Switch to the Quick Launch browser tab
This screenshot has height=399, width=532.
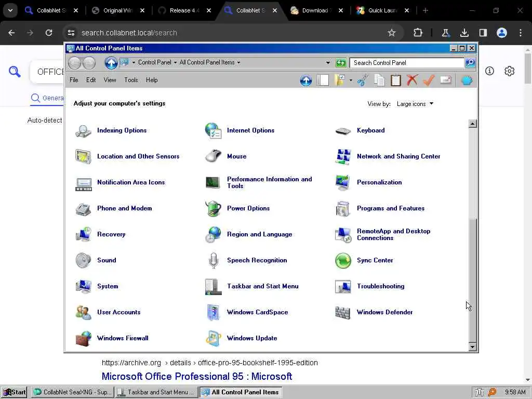[x=383, y=10]
